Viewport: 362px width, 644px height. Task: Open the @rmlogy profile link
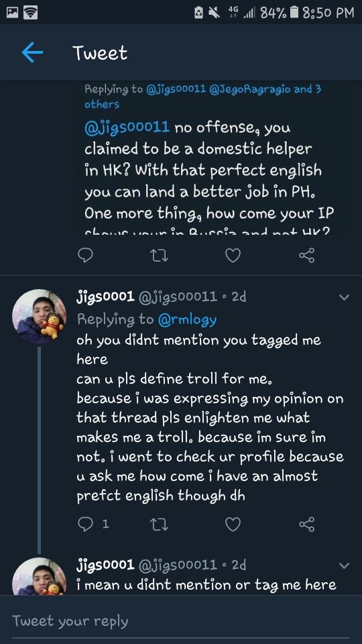(x=187, y=319)
